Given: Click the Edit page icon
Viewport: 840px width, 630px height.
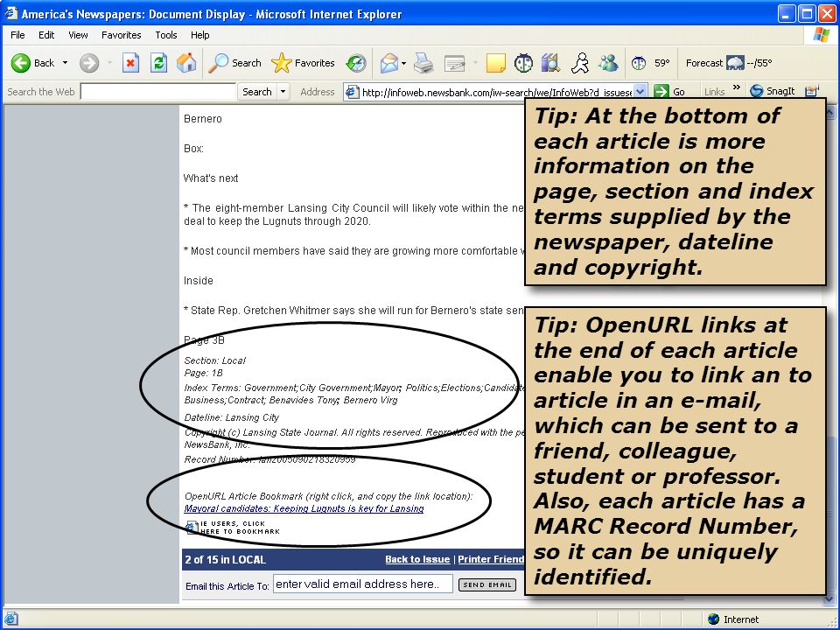Looking at the screenshot, I should (x=455, y=64).
